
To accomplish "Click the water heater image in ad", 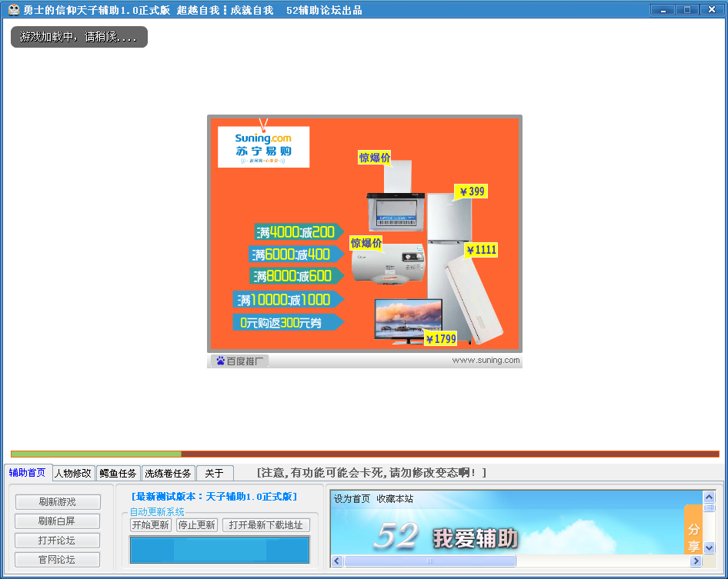I will coord(388,264).
